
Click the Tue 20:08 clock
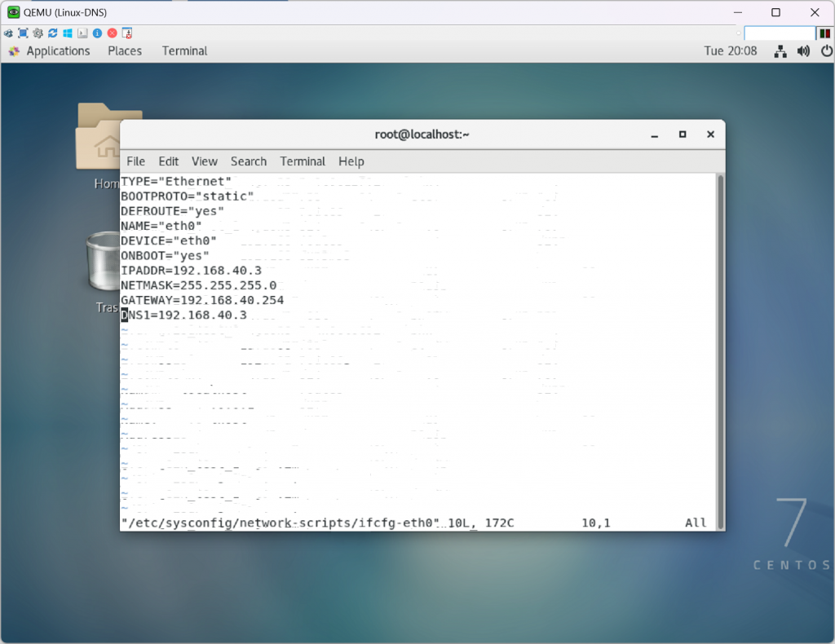[x=731, y=51]
